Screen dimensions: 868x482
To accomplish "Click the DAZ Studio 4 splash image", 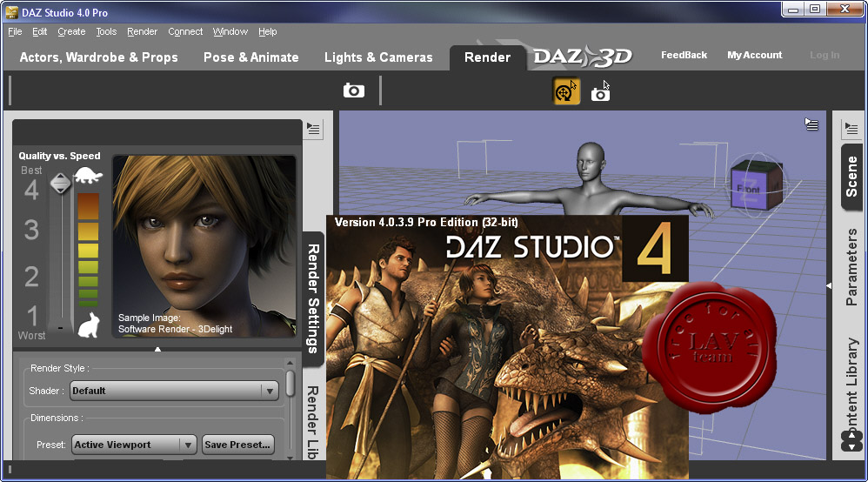I will pos(507,347).
